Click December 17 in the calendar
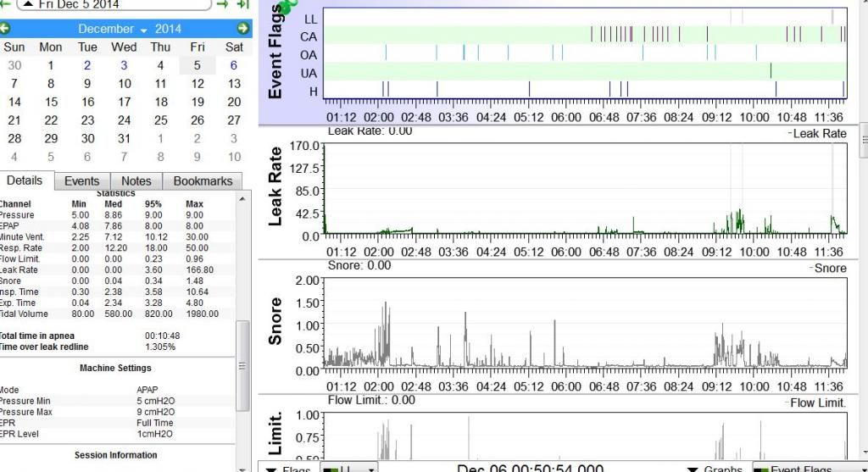868x472 pixels. (124, 102)
